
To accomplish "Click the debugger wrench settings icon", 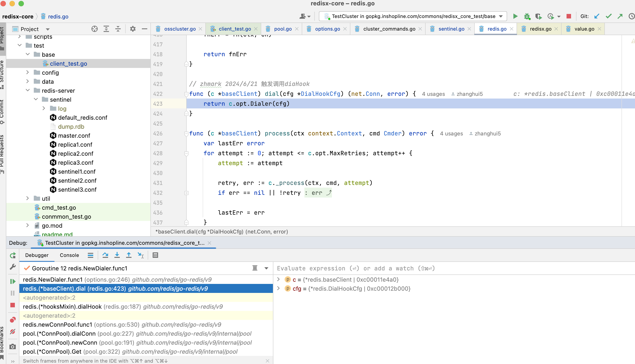I will click(13, 267).
